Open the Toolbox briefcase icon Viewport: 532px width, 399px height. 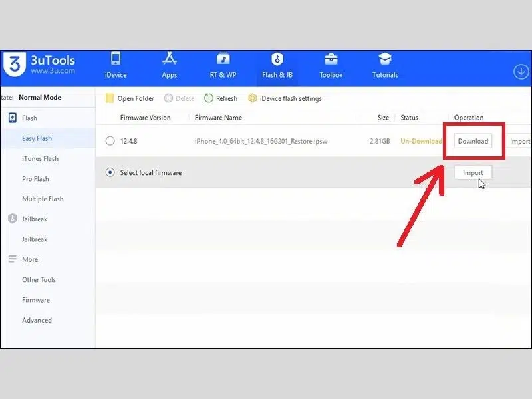(x=331, y=59)
